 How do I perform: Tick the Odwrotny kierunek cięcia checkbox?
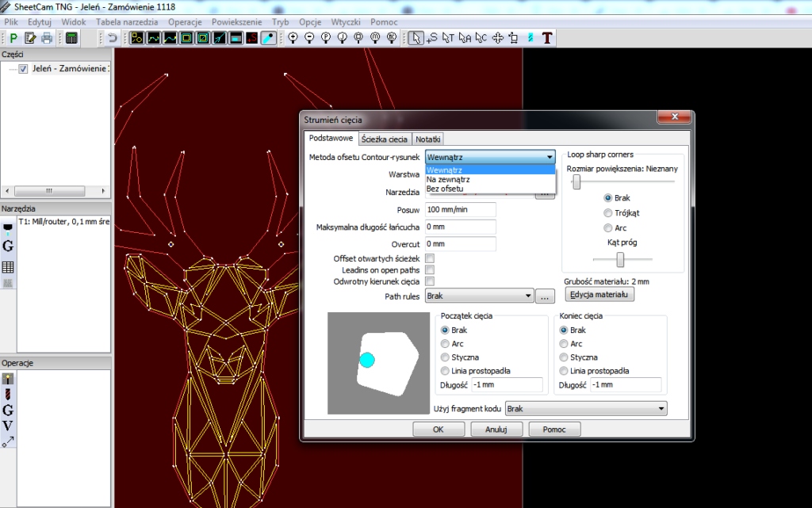click(430, 281)
